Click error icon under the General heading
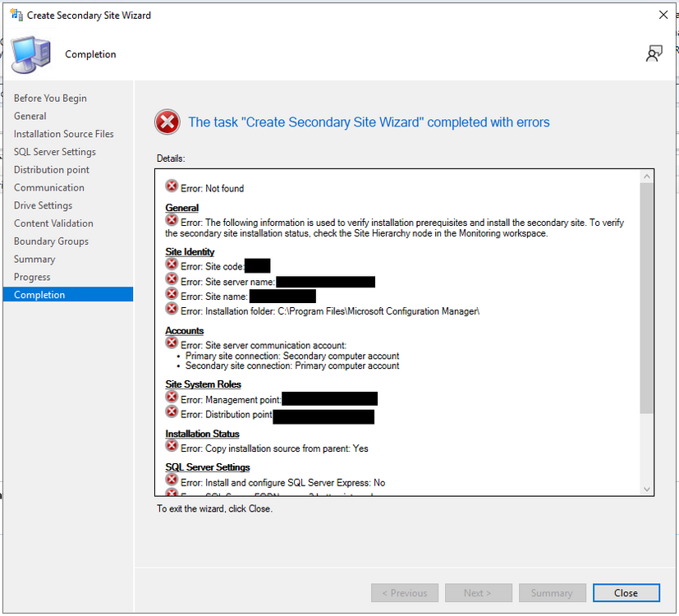Viewport: 679px width, 616px height. pyautogui.click(x=172, y=220)
